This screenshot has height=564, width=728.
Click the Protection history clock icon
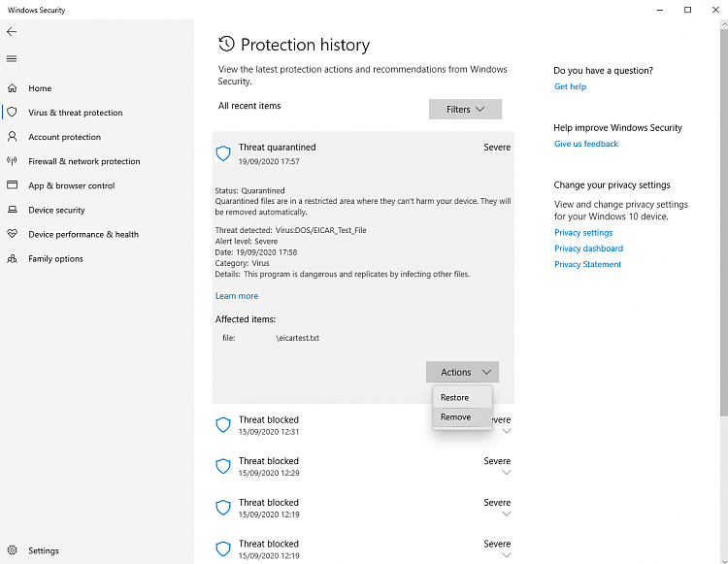(226, 44)
